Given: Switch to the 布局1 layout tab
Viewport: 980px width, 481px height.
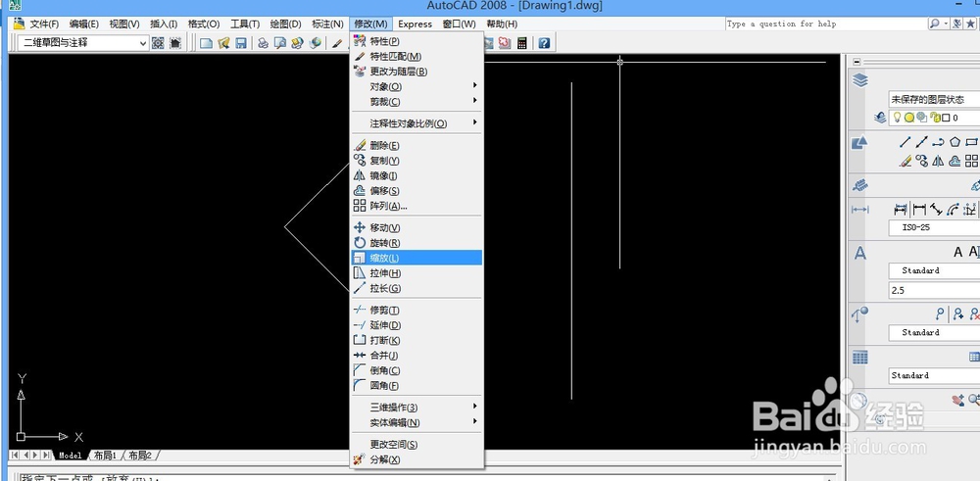Looking at the screenshot, I should point(106,456).
